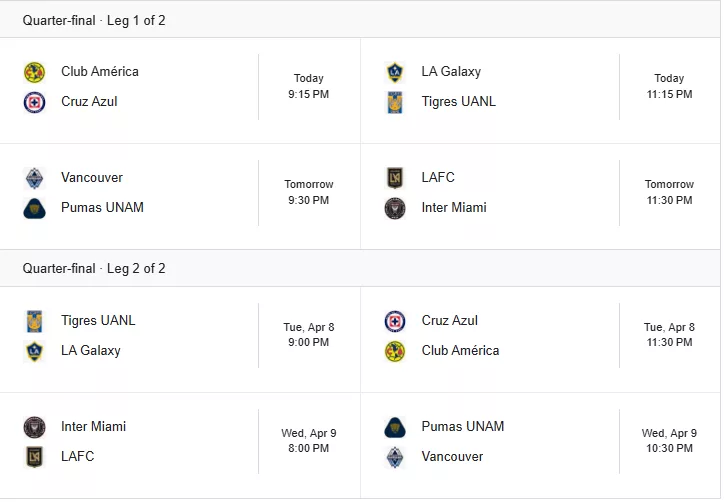Click Pumas UNAM logo in Leg 2
The height and width of the screenshot is (502, 725).
tap(395, 428)
